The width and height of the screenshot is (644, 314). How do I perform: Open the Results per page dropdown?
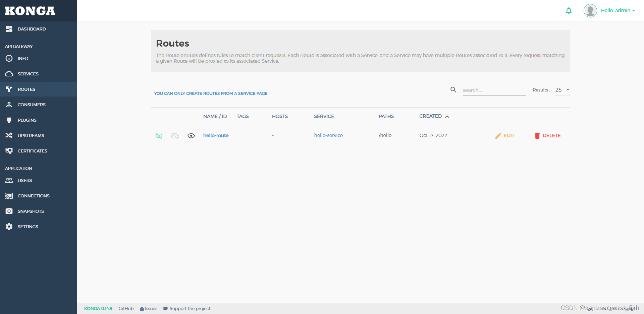(562, 90)
